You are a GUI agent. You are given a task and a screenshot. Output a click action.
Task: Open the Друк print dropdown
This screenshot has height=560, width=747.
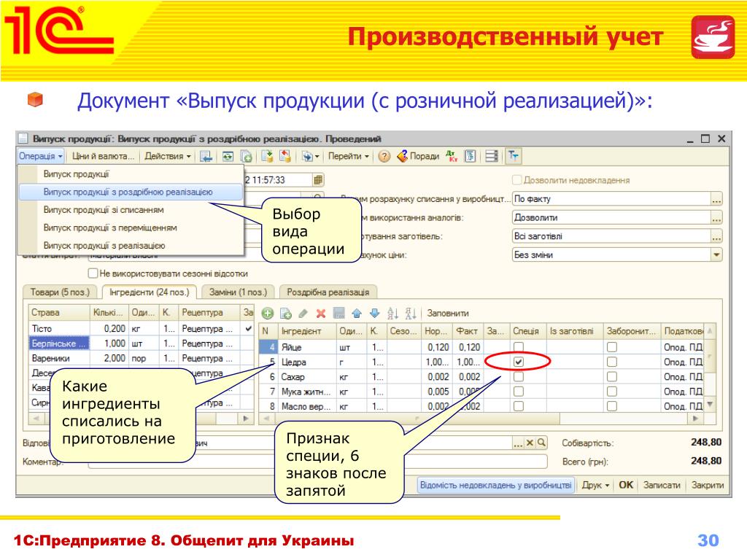(595, 485)
